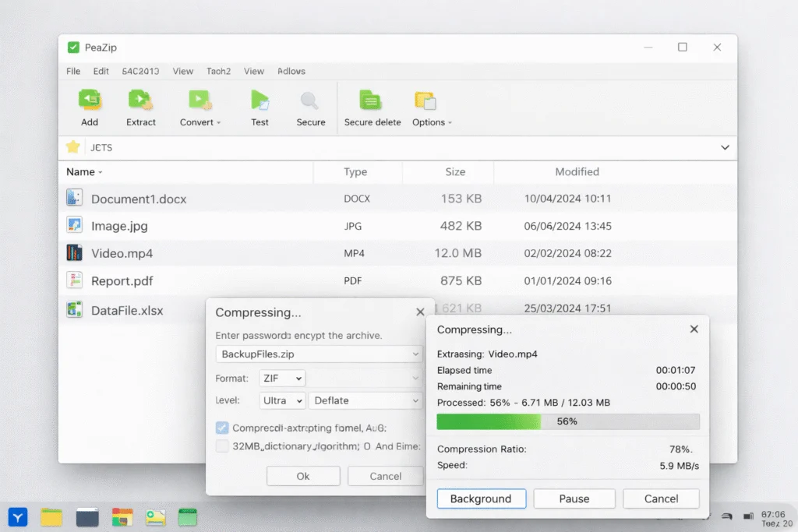This screenshot has height=532, width=798.
Task: Open the Edit menu
Action: 101,71
